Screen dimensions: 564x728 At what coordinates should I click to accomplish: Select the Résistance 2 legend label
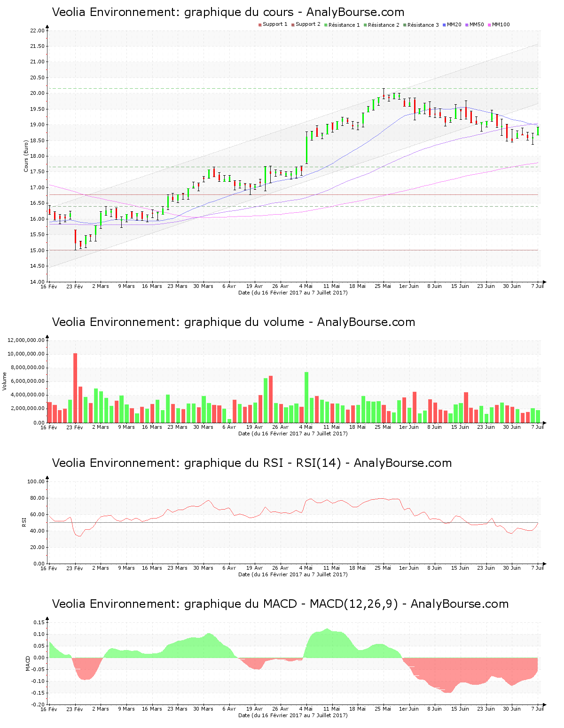pos(384,25)
